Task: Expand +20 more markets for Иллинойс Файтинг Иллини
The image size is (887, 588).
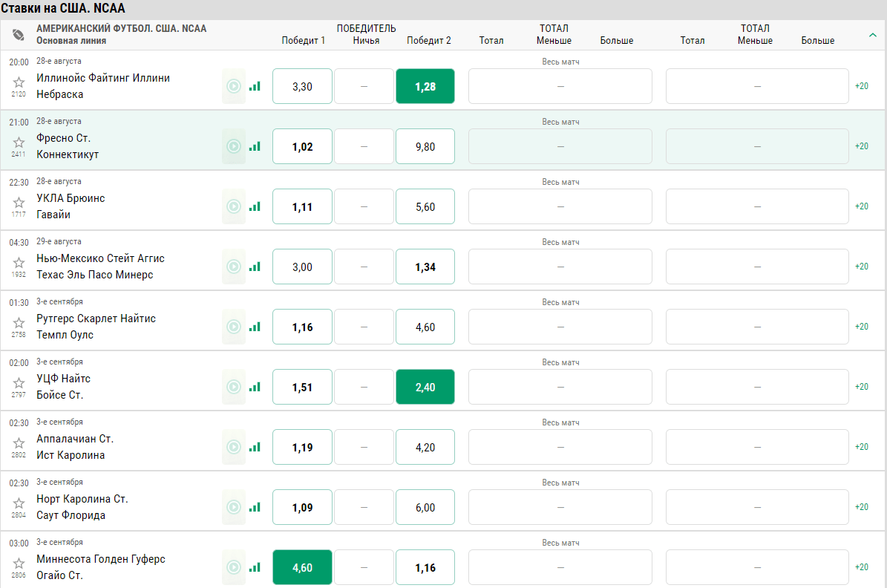Action: click(862, 86)
